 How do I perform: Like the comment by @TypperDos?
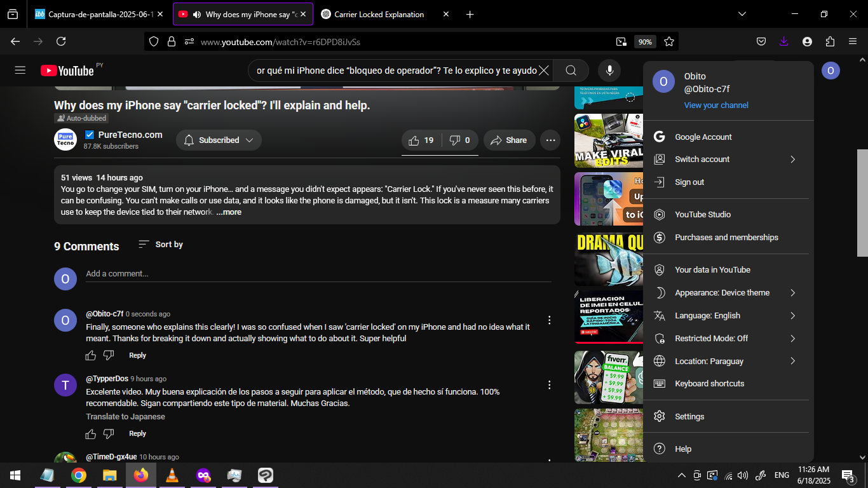(91, 433)
